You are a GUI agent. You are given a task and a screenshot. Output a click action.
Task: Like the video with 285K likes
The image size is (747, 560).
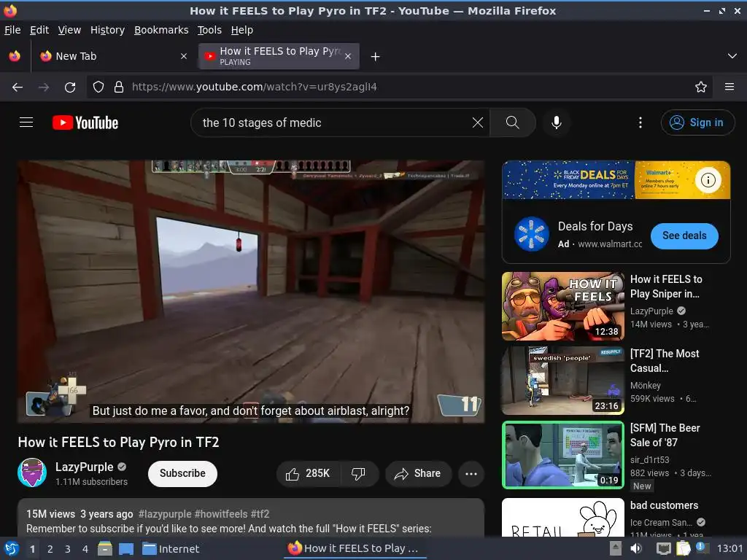click(309, 473)
